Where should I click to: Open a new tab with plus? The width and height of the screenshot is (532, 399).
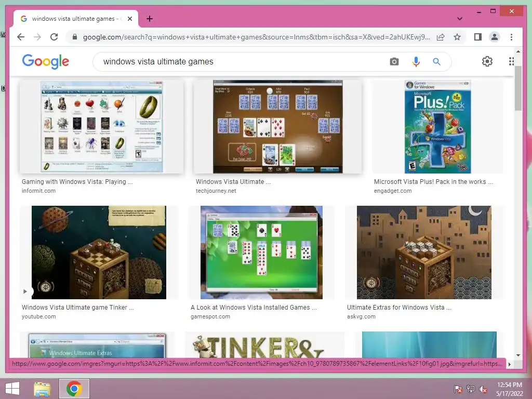coord(149,19)
